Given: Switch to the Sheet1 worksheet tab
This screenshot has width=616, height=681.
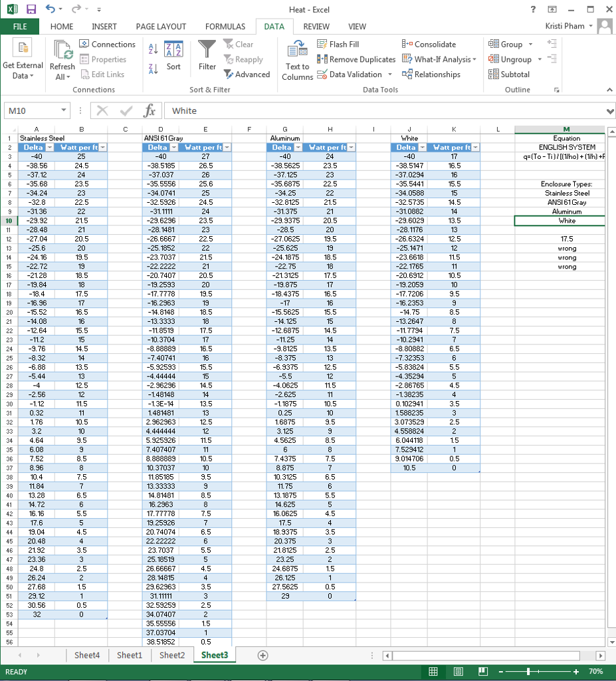Looking at the screenshot, I should click(x=130, y=655).
